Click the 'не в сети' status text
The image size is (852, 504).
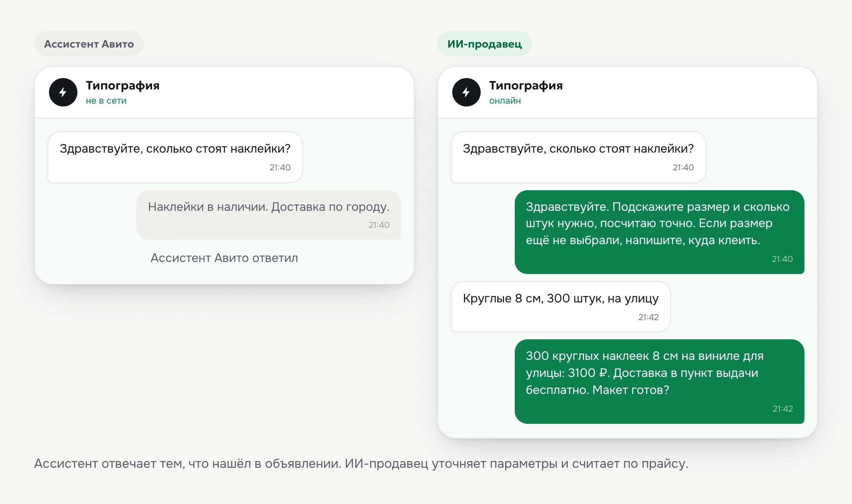coord(106,101)
